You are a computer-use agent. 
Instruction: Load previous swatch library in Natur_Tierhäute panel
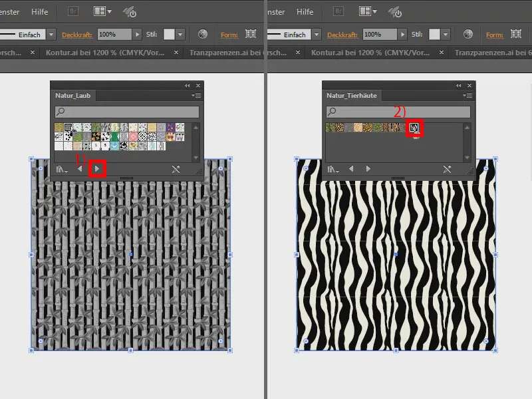pos(351,169)
